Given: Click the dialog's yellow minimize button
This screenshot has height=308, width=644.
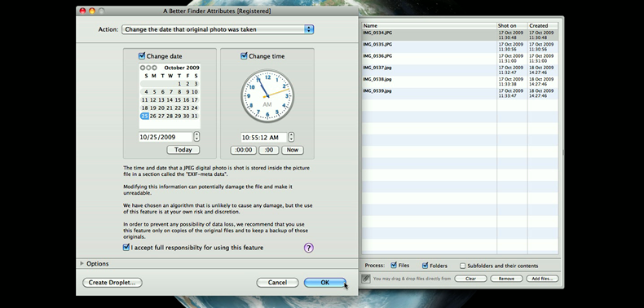Looking at the screenshot, I should point(92,11).
